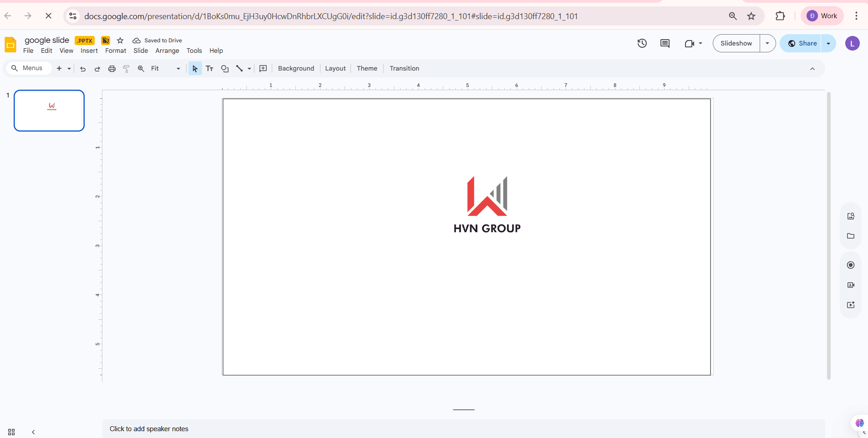Image resolution: width=868 pixels, height=438 pixels.
Task: Click the Theme button
Action: pyautogui.click(x=367, y=69)
